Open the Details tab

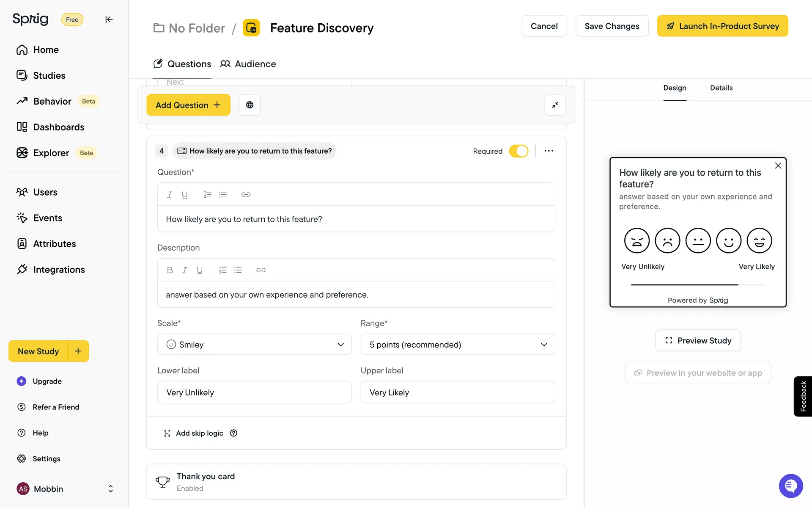point(721,88)
